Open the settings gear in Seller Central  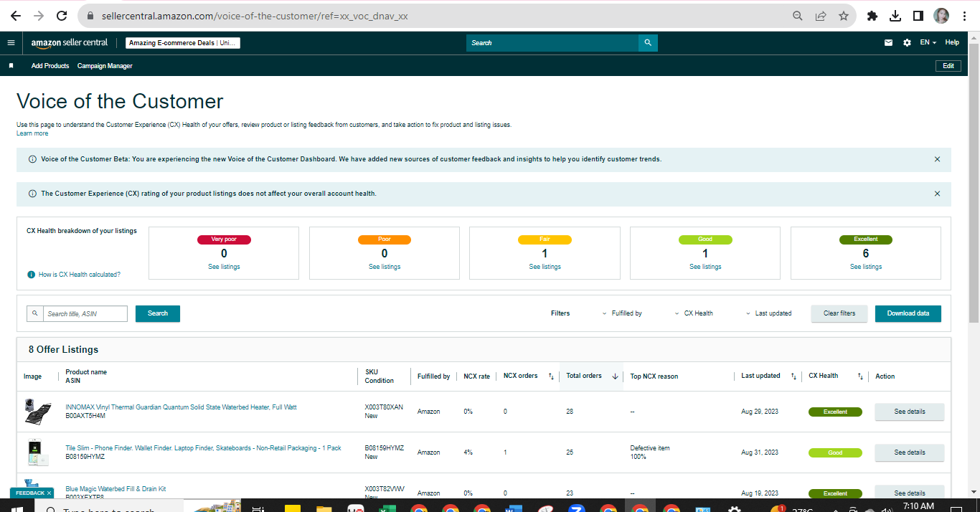907,43
